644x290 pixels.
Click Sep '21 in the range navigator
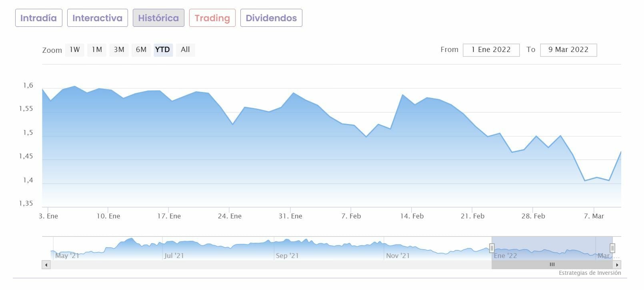pos(287,256)
